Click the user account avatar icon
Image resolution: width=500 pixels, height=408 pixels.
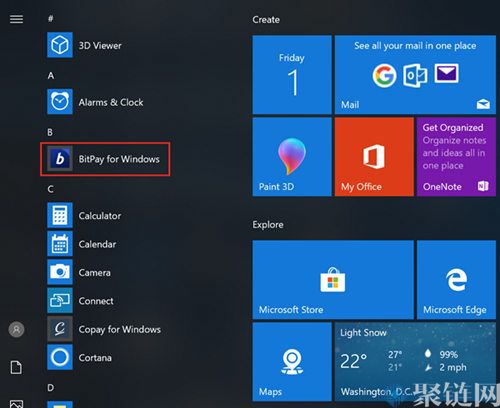coord(16,330)
